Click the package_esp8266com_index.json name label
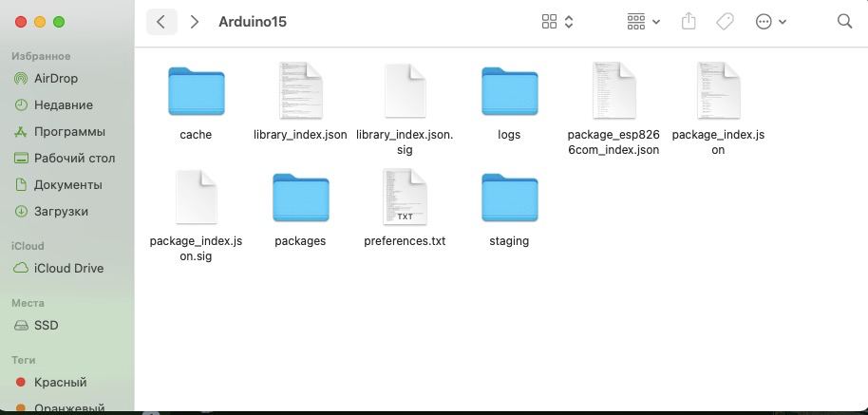This screenshot has height=415, width=868. click(x=613, y=142)
